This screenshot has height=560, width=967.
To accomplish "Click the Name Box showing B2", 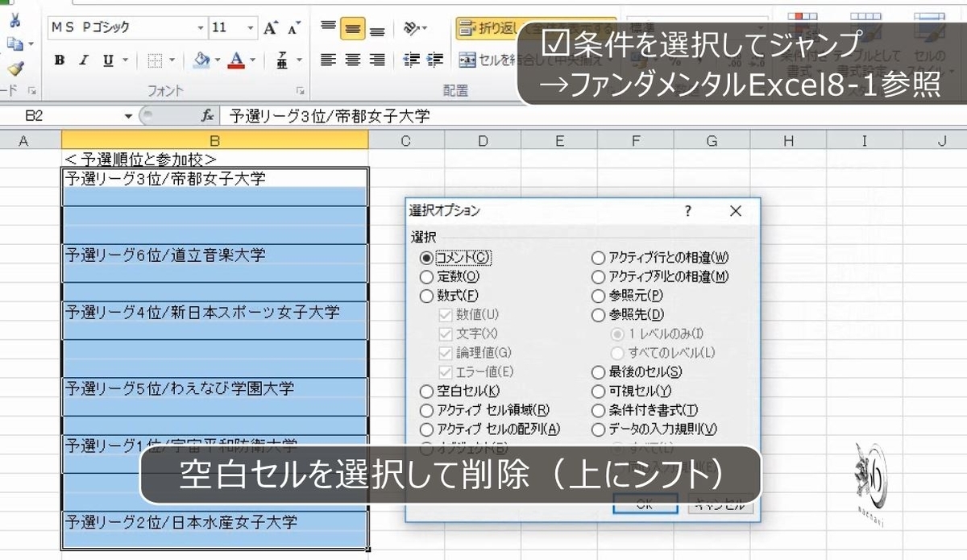I will 61,117.
